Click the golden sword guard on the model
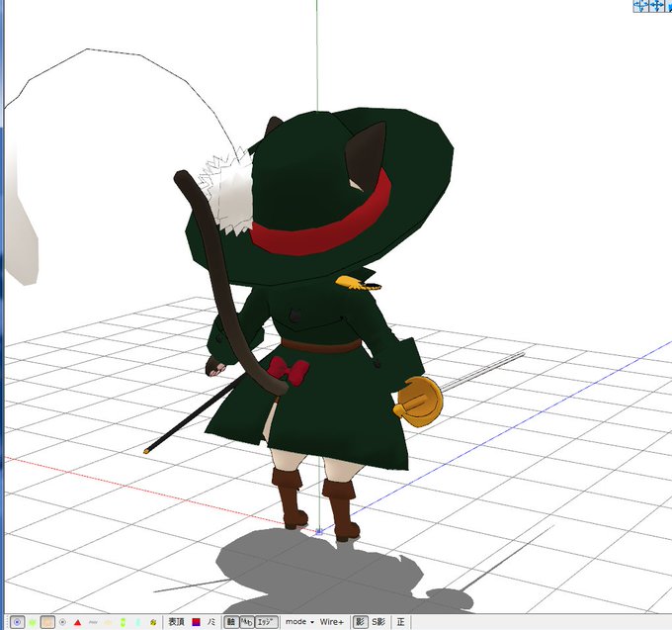Image resolution: width=672 pixels, height=630 pixels. 418,402
